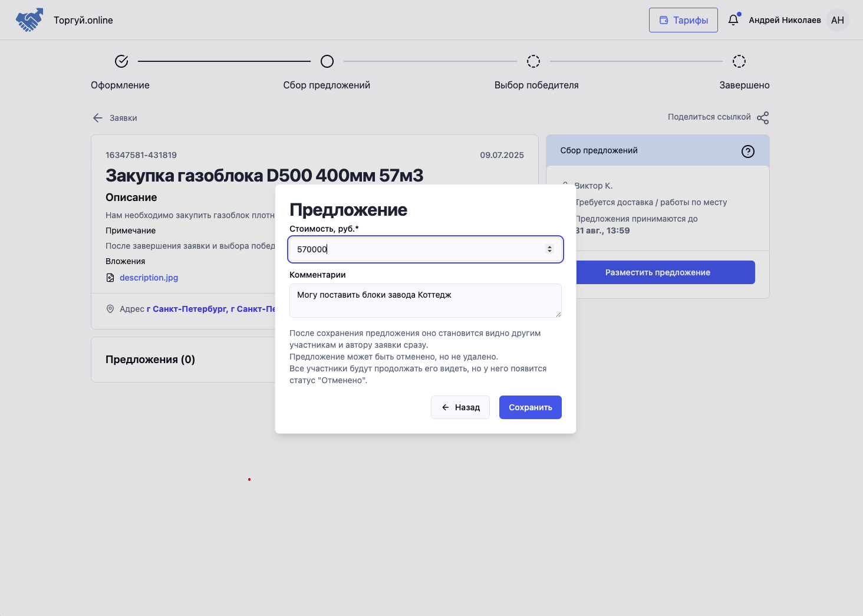This screenshot has width=863, height=616.
Task: Click the description.jpg file icon
Action: point(110,278)
